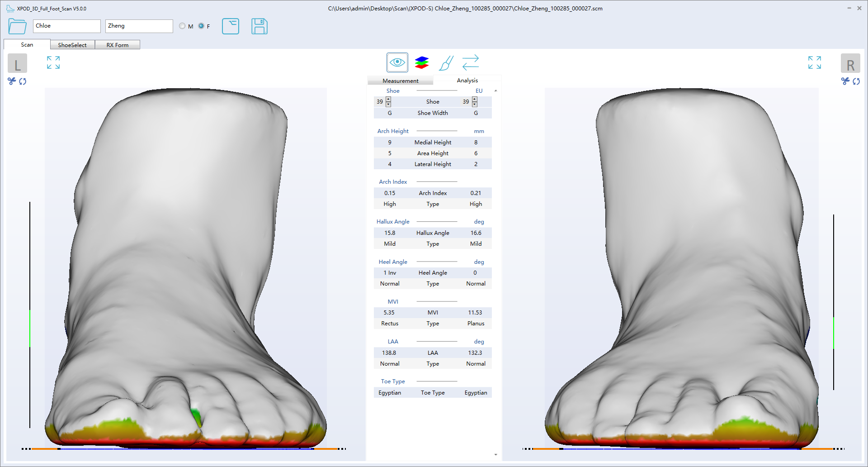The image size is (868, 467).
Task: Select the F female radio button
Action: 201,26
